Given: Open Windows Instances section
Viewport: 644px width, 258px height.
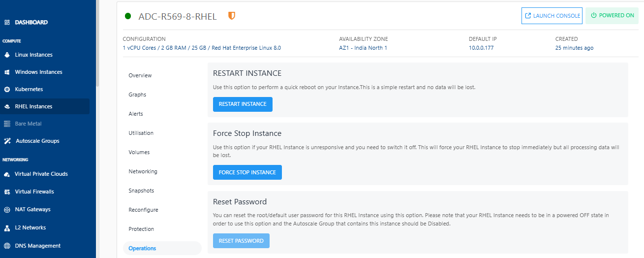Looking at the screenshot, I should 39,72.
